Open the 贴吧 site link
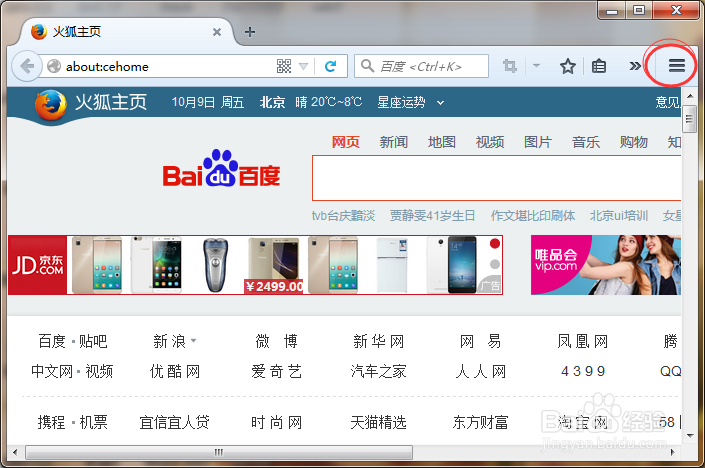This screenshot has height=468, width=705. pos(93,341)
